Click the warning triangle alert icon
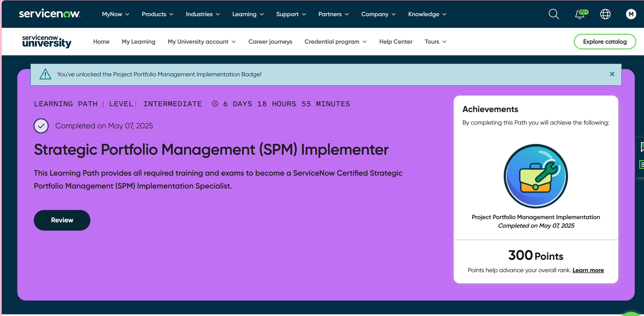 click(x=45, y=74)
